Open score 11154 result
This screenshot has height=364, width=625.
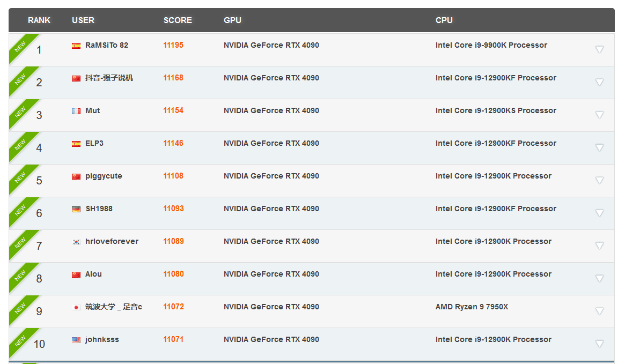173,110
